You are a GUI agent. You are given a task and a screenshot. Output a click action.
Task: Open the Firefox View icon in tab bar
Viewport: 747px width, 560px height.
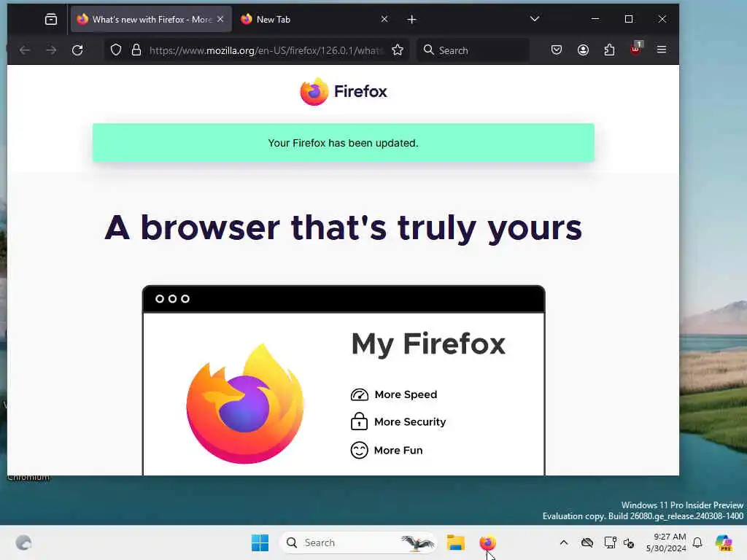pyautogui.click(x=51, y=19)
